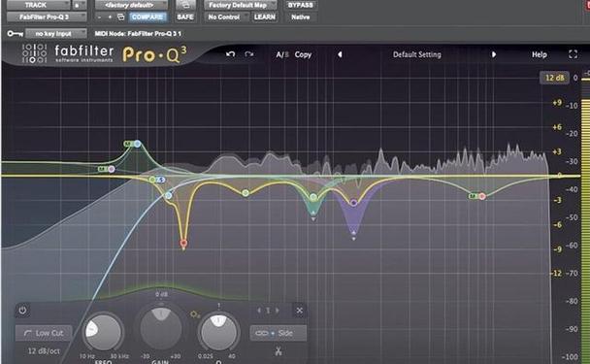Open the TRACK selector dropdown

[39, 5]
